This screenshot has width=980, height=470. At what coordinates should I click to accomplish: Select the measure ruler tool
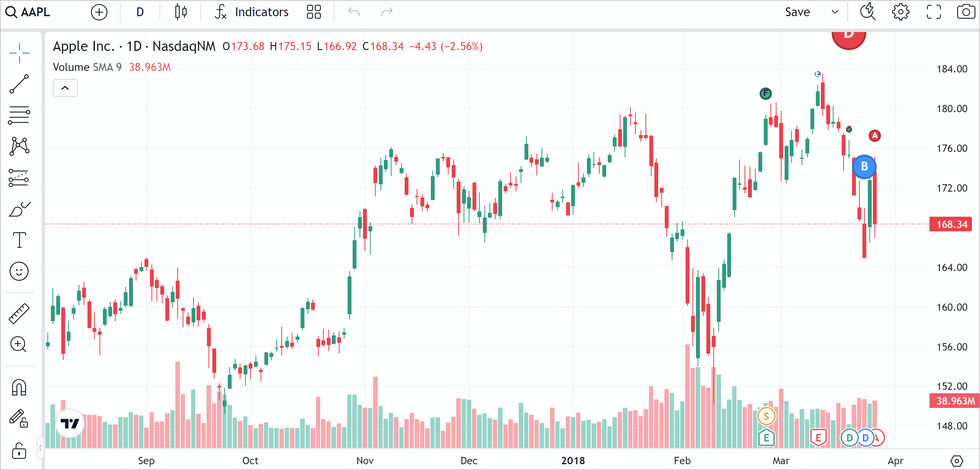click(x=19, y=313)
